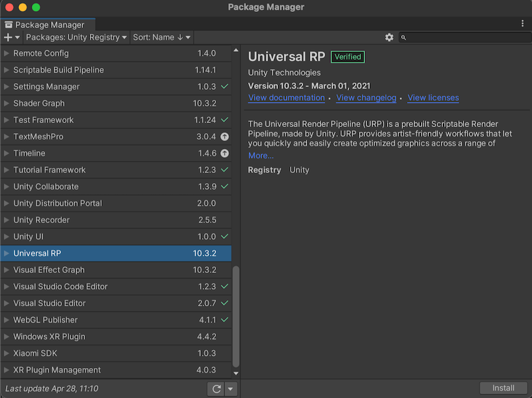Image resolution: width=532 pixels, height=398 pixels.
Task: Expand the Universal RP package entry
Action: (x=6, y=253)
